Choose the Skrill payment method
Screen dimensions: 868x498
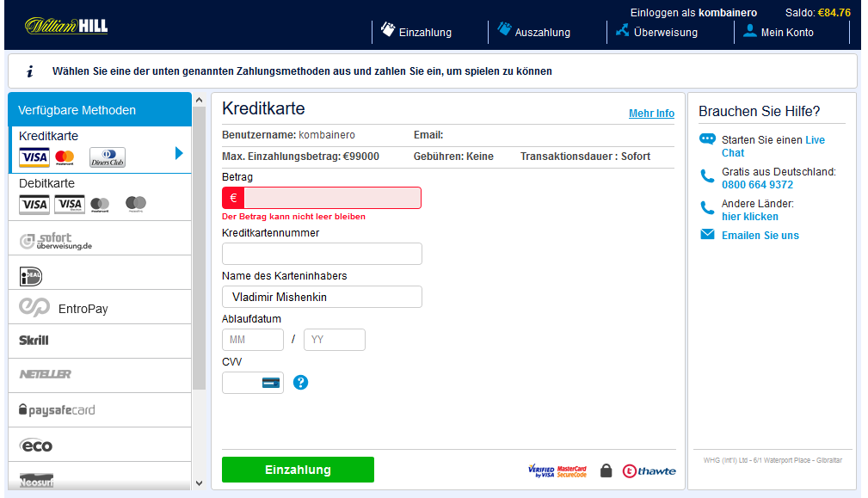[x=100, y=341]
